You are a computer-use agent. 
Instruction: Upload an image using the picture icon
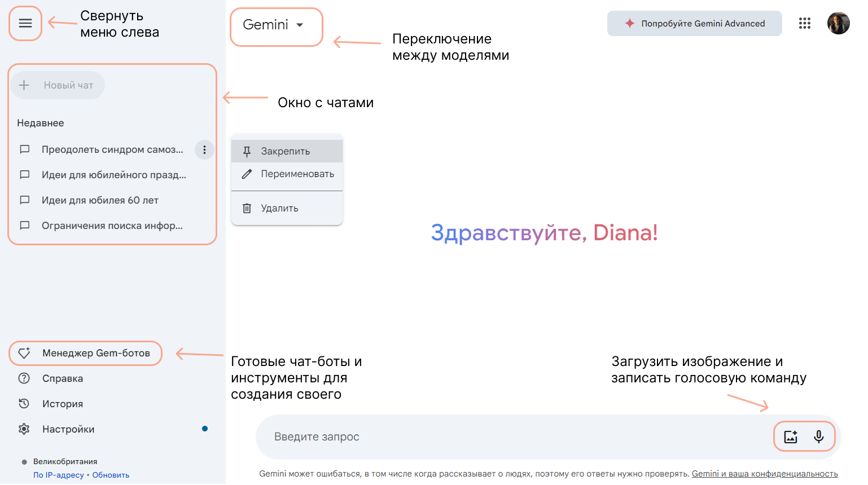791,436
